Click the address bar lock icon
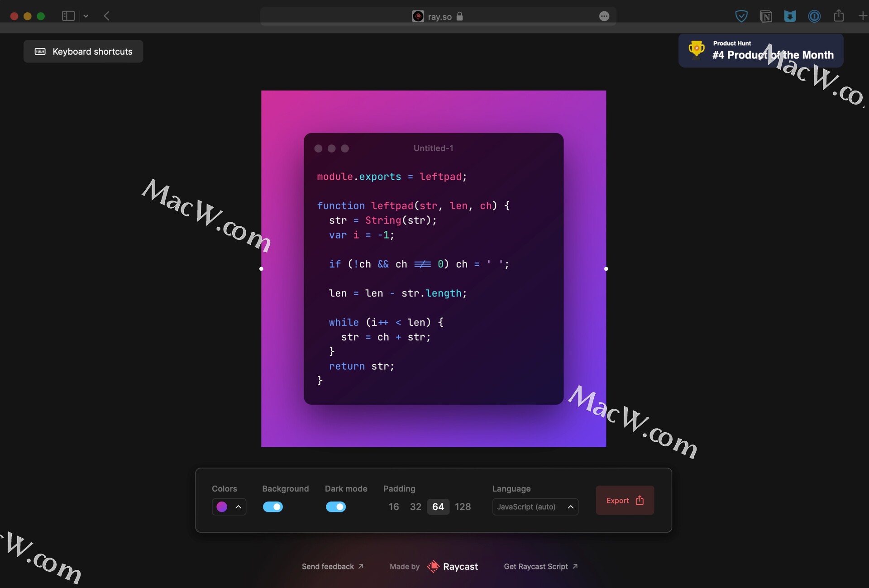 [x=460, y=16]
